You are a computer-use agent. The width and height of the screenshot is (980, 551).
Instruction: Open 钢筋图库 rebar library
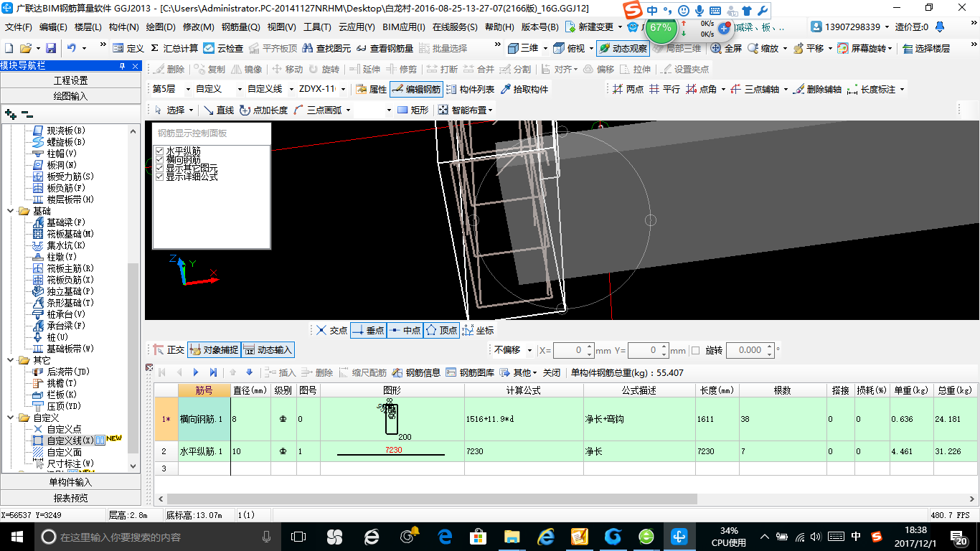(470, 372)
